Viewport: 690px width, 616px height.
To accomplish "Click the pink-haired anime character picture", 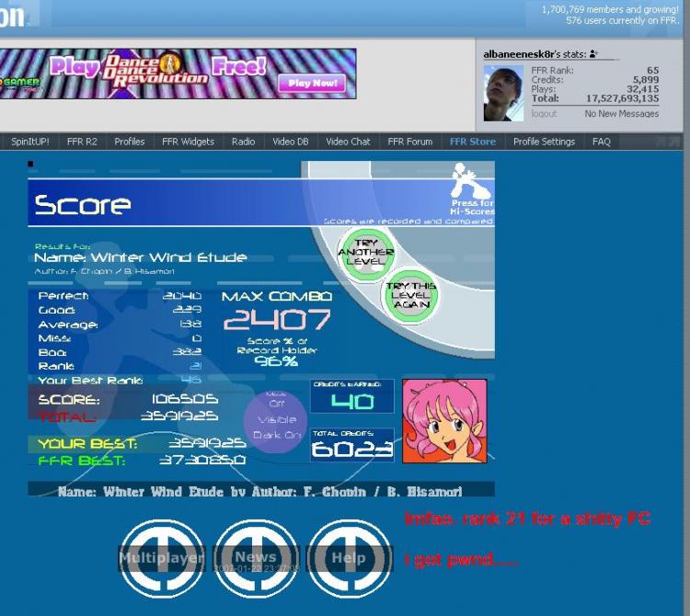I will [444, 421].
